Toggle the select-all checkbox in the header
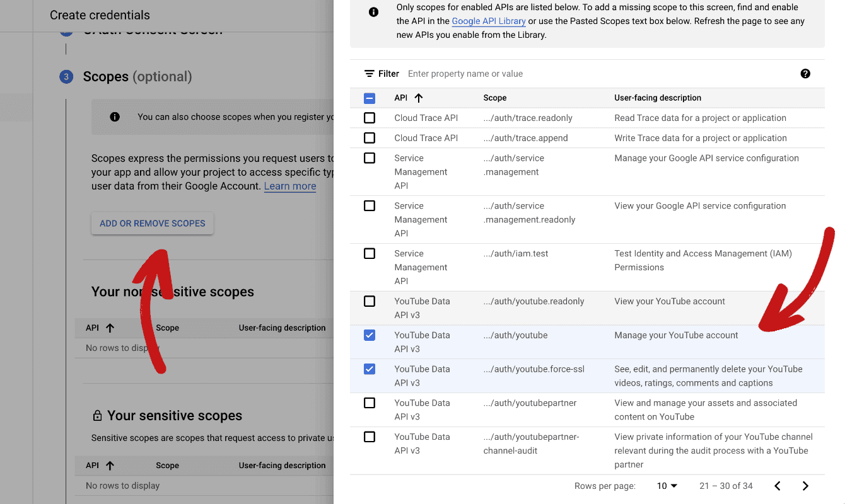 click(x=370, y=98)
